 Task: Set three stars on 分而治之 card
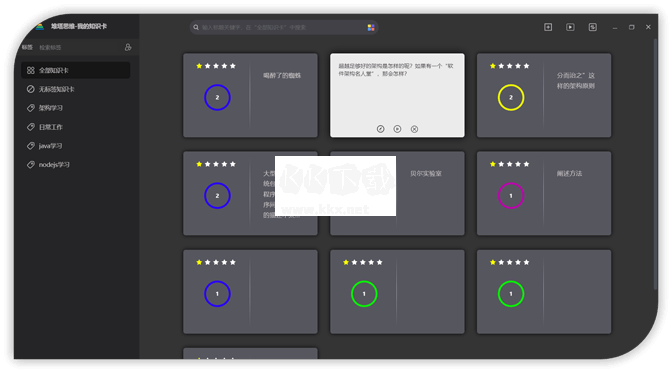click(x=510, y=66)
